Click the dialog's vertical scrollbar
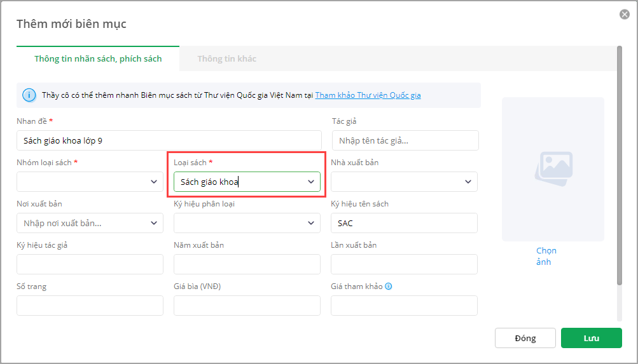Screen dimensions: 638x364 [620, 165]
